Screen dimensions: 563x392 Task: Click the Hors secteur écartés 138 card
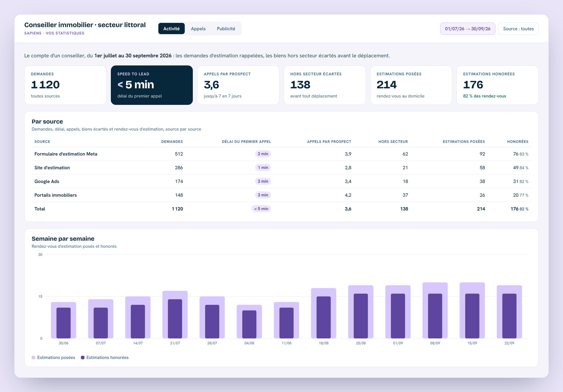coord(325,85)
